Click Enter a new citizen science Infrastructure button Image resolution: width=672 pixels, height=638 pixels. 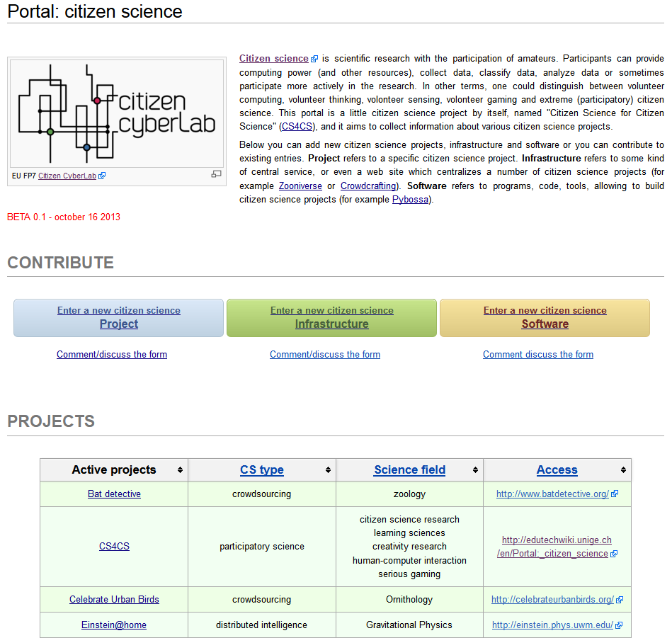click(x=331, y=317)
